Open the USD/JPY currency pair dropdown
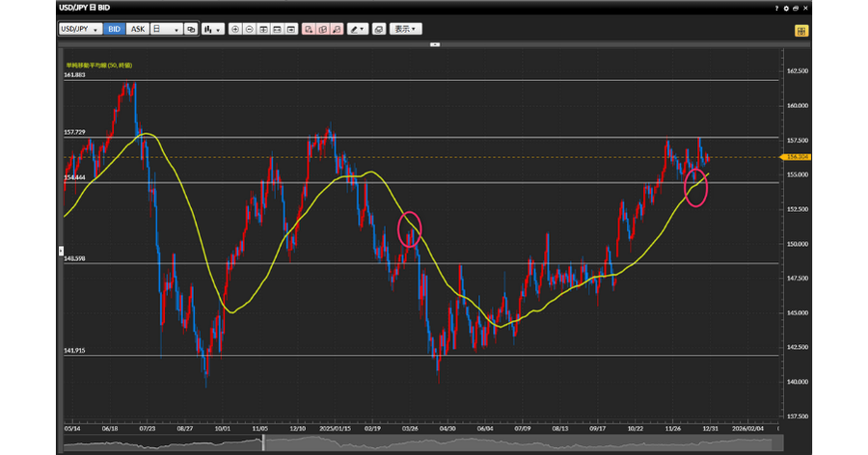Screen dimensions: 868x455 tap(80, 29)
